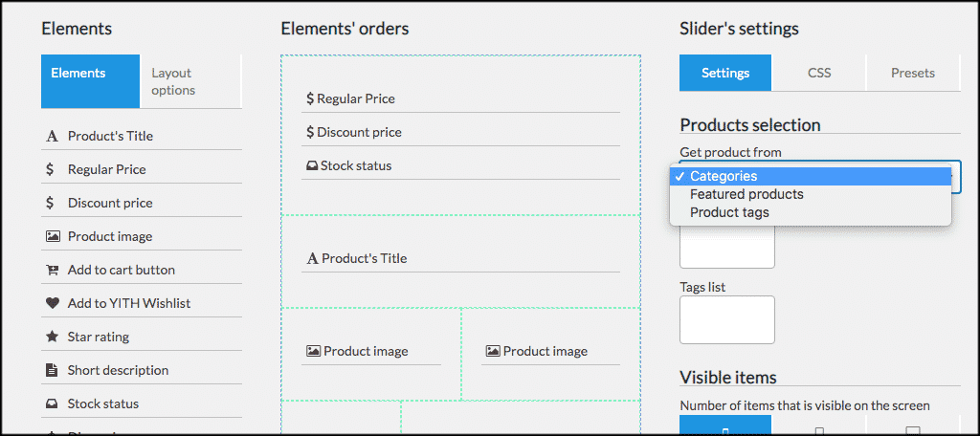Click the cart icon for Add to cart button
The width and height of the screenshot is (980, 436).
(x=52, y=270)
